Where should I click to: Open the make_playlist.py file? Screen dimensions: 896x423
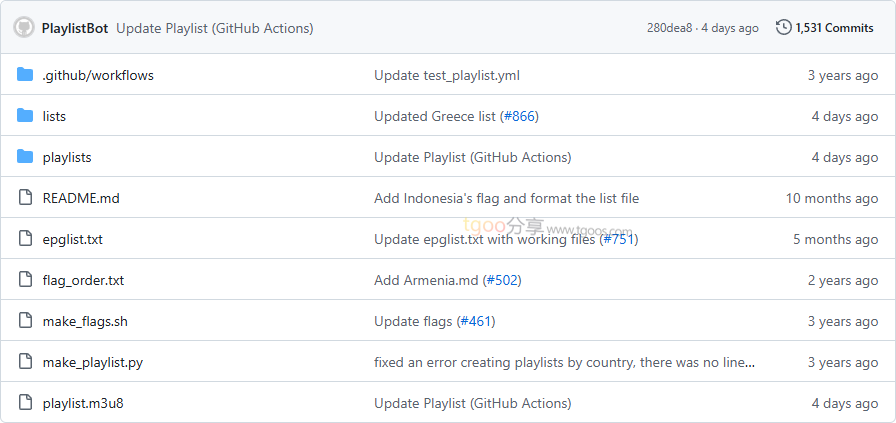tap(92, 362)
